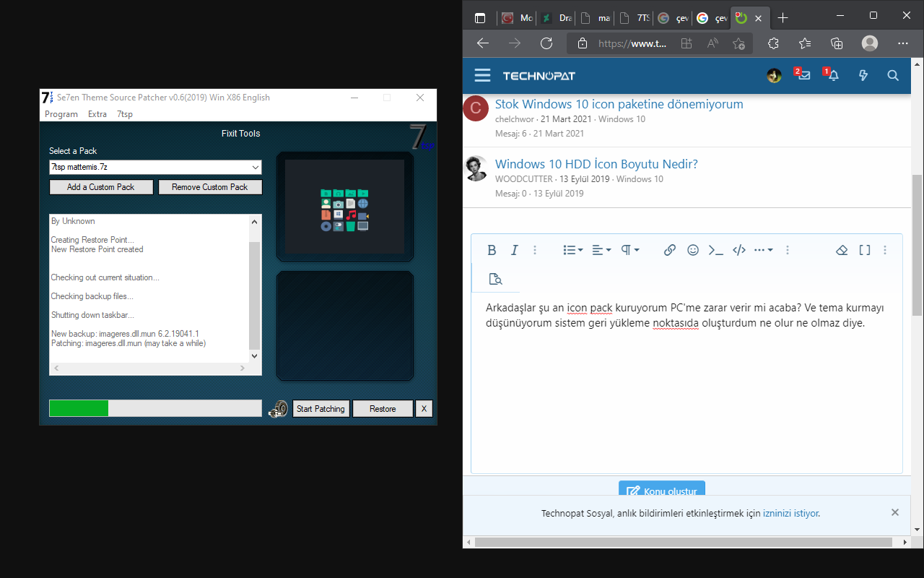Click the site security lock icon
The height and width of the screenshot is (578, 924).
[583, 43]
